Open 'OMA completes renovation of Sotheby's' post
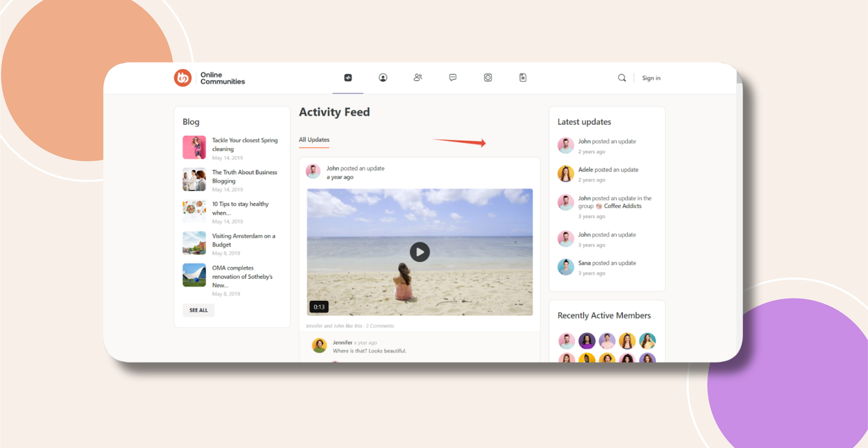This screenshot has width=868, height=448. click(x=242, y=276)
